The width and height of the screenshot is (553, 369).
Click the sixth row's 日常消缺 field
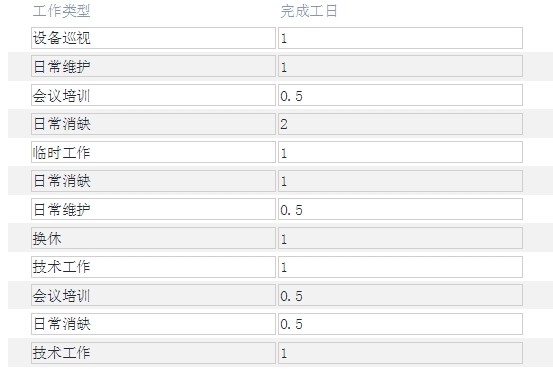[x=153, y=181]
